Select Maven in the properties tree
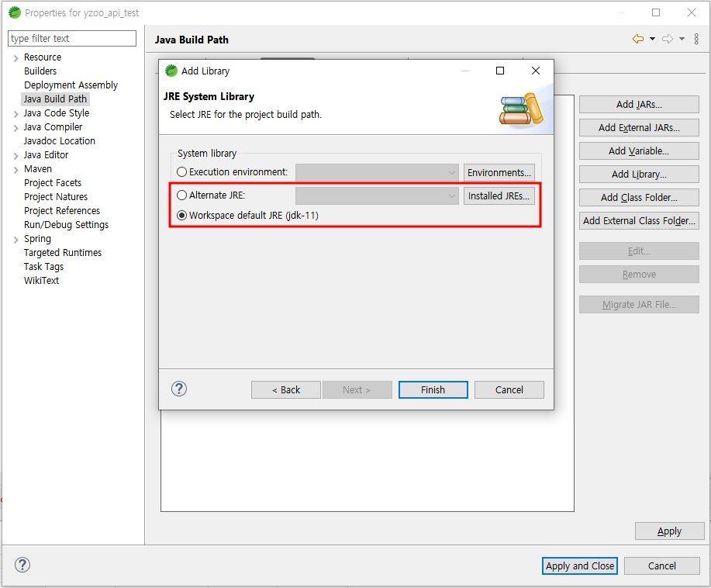The width and height of the screenshot is (711, 588). tap(38, 169)
